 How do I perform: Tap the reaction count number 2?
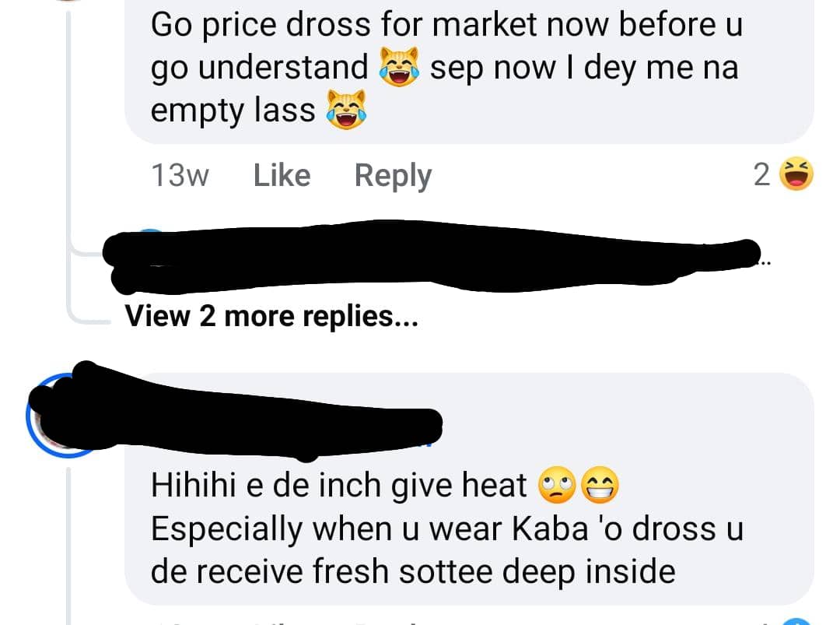(761, 175)
